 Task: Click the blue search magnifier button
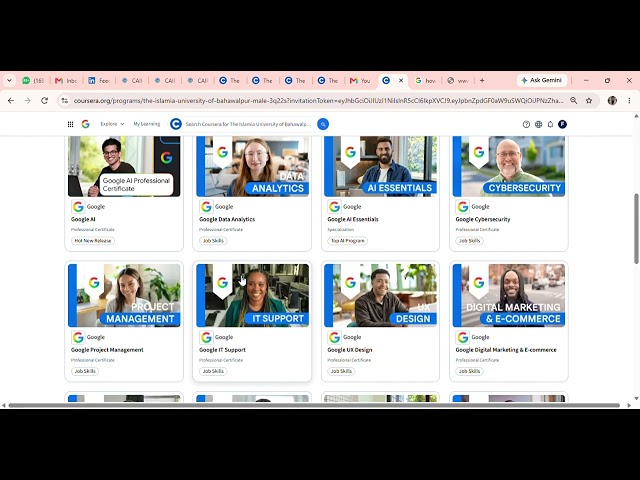(323, 124)
